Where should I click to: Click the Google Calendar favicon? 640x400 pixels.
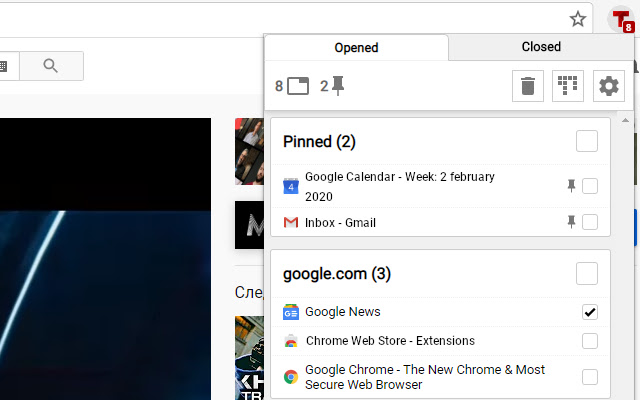pos(291,186)
